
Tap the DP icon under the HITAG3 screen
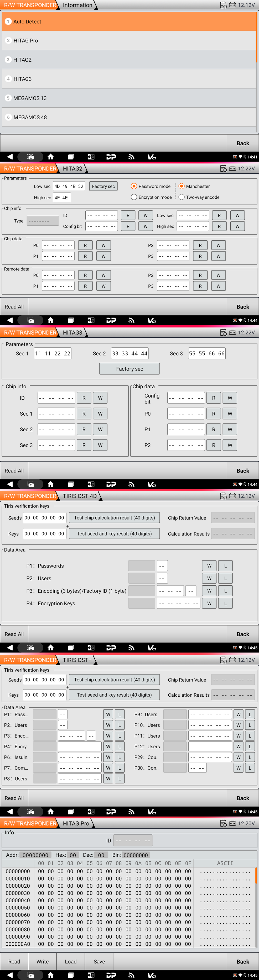point(111,484)
